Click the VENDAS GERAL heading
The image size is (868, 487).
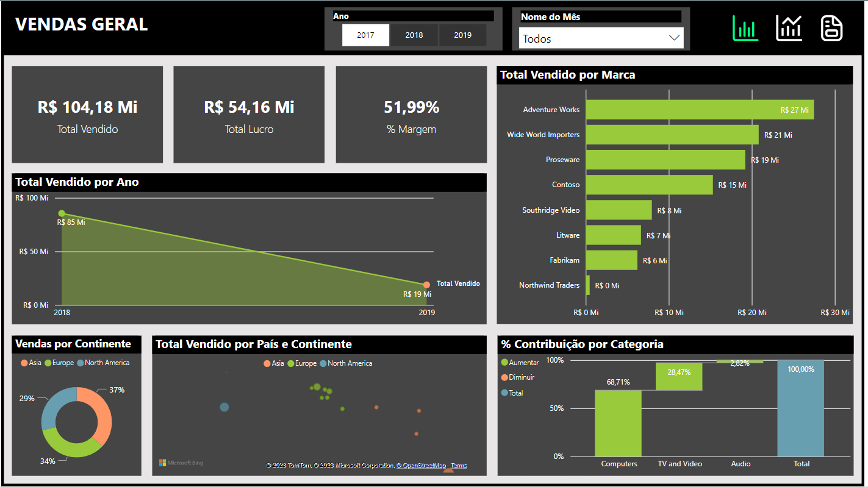(81, 24)
